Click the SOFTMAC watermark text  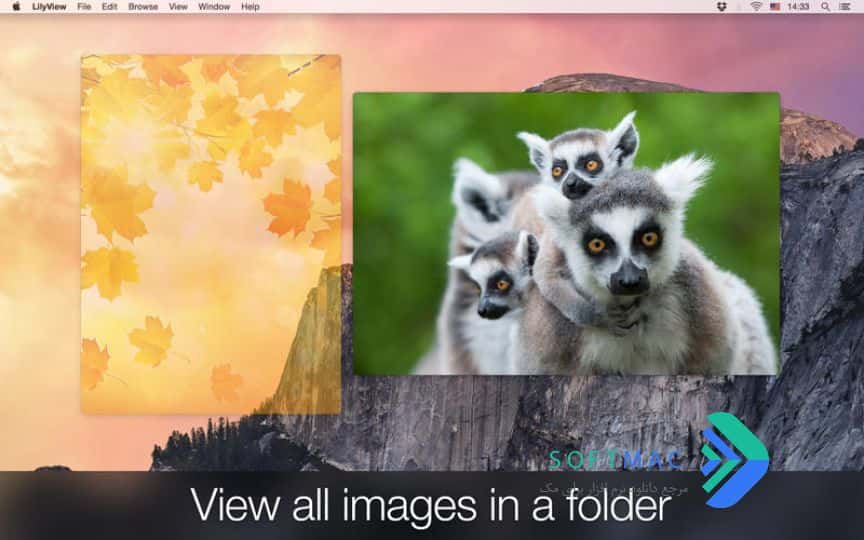point(617,460)
